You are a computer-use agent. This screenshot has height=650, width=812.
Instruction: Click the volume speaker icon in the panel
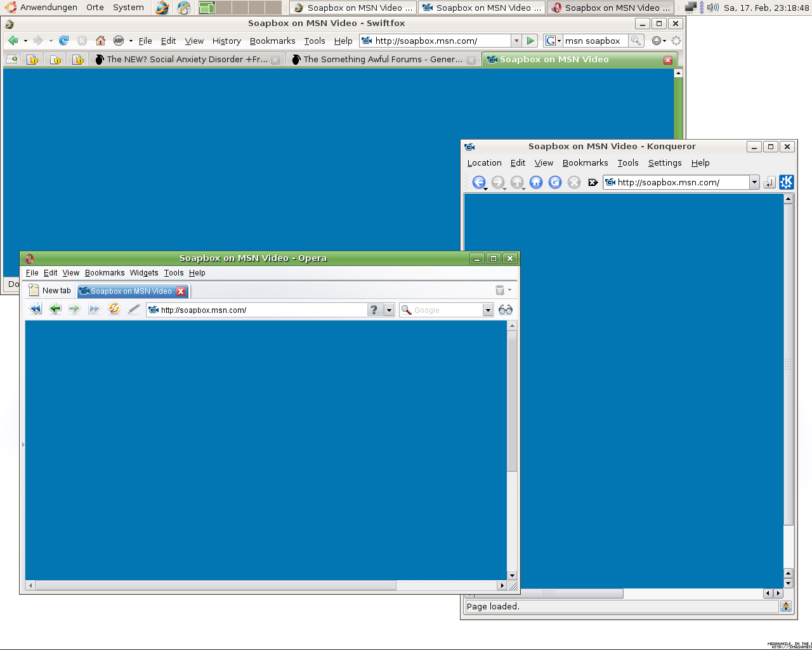[713, 8]
